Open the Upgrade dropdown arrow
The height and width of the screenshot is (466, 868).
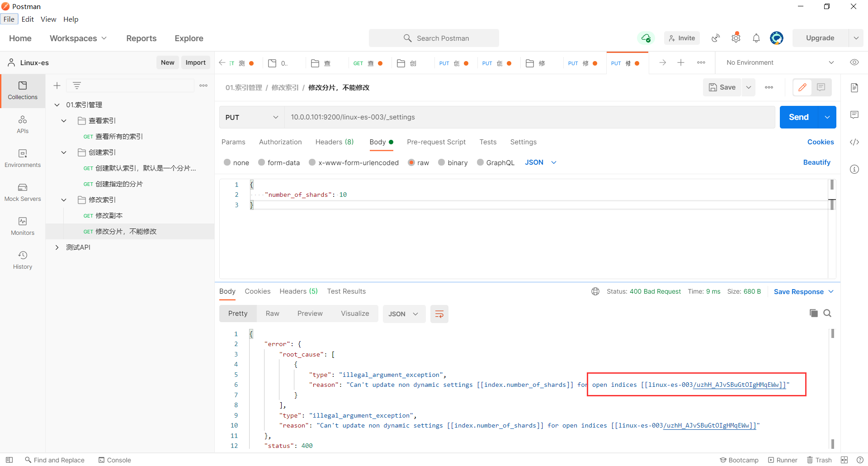click(856, 38)
